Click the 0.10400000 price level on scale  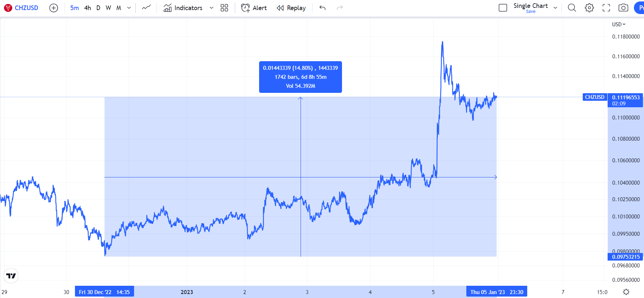626,183
